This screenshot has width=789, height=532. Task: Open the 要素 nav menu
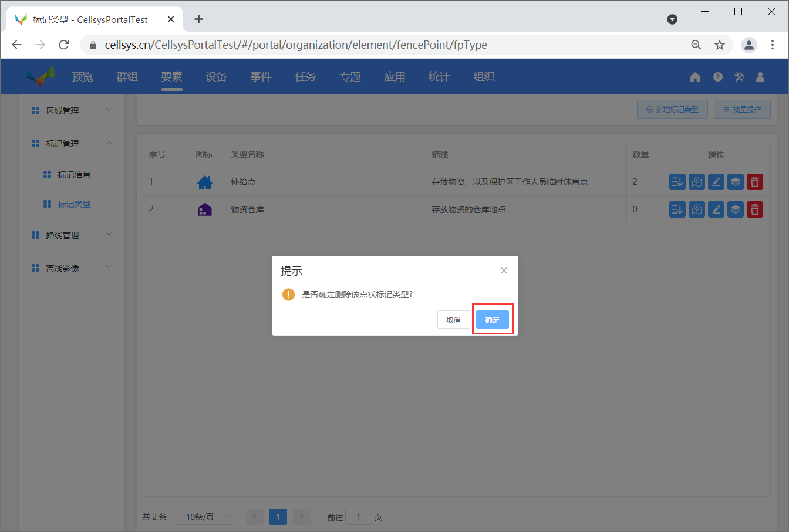tap(172, 77)
